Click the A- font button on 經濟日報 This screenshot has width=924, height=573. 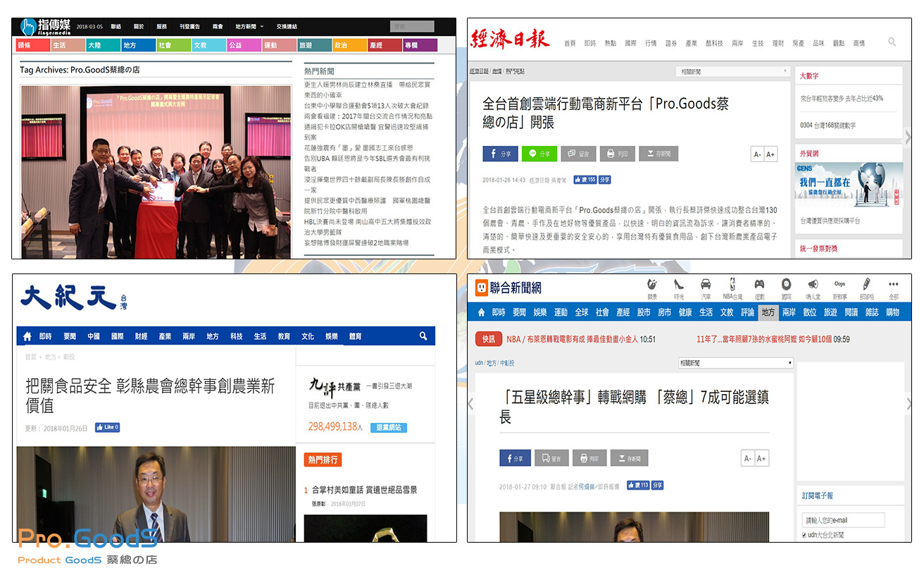[x=758, y=154]
